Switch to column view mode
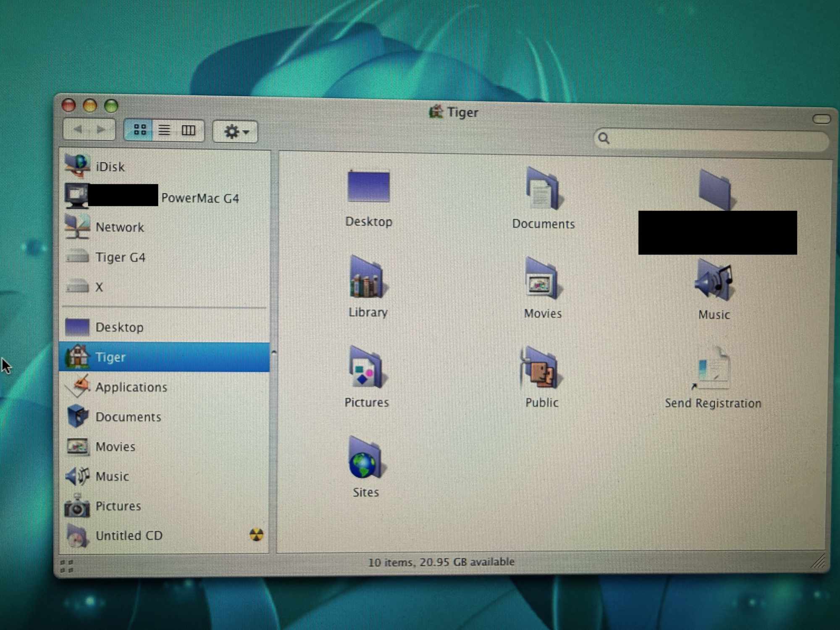This screenshot has height=630, width=840. 188,131
